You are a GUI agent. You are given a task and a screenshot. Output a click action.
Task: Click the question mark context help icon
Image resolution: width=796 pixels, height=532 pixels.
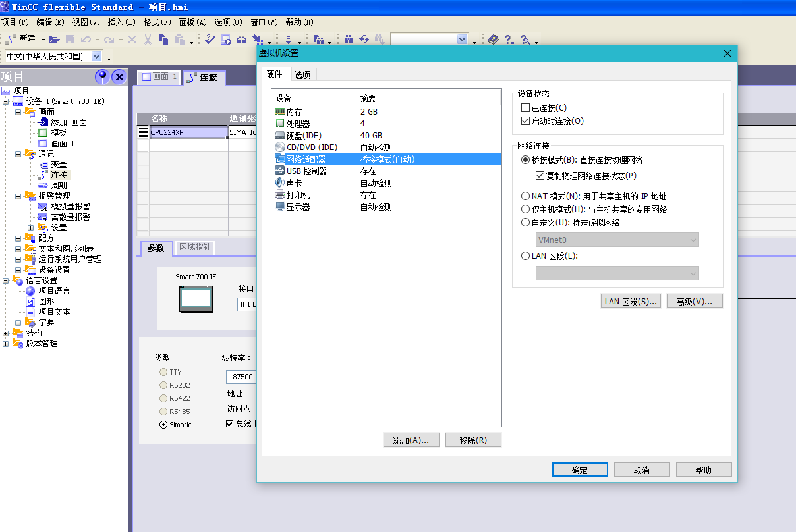point(509,40)
